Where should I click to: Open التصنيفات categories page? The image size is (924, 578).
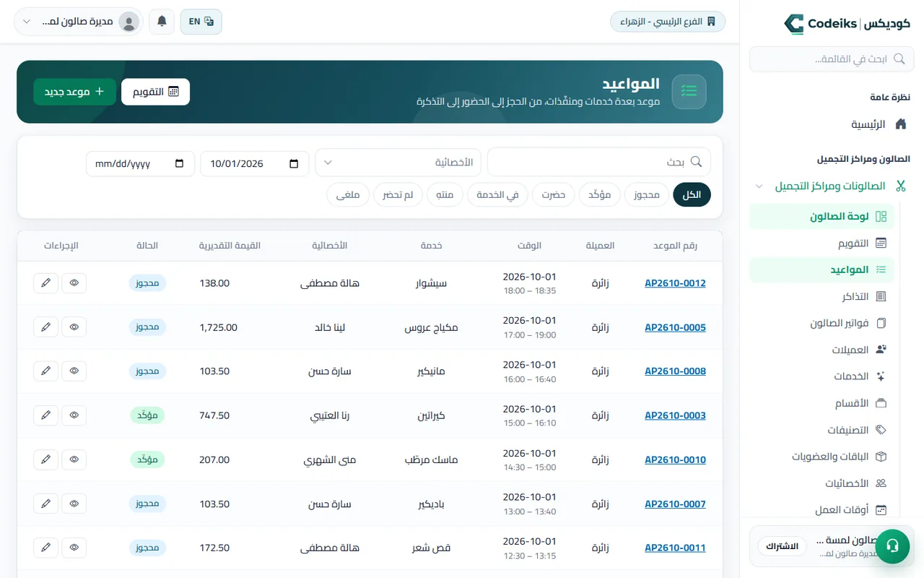point(821,430)
